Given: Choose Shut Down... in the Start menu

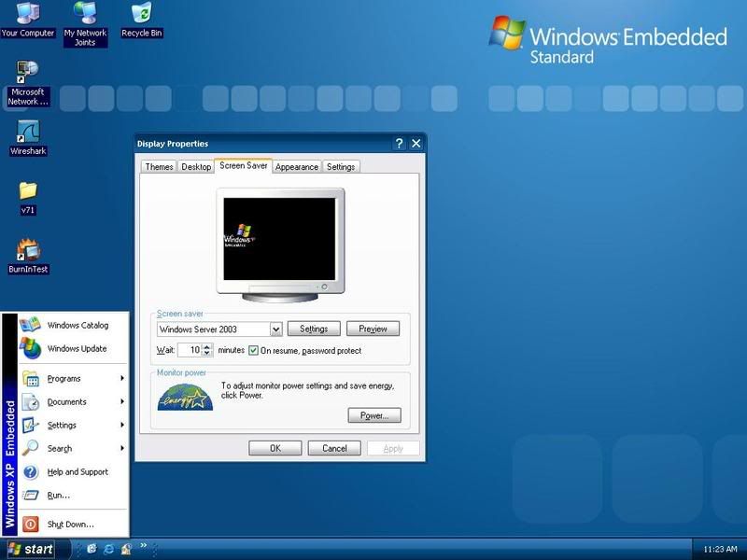Looking at the screenshot, I should click(70, 525).
